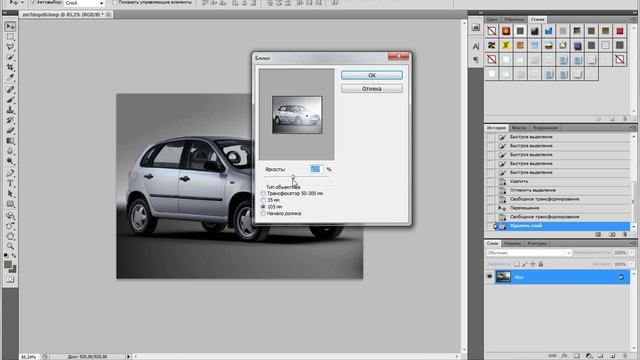Select the Pen tool
The width and height of the screenshot is (640, 360).
pos(10,173)
